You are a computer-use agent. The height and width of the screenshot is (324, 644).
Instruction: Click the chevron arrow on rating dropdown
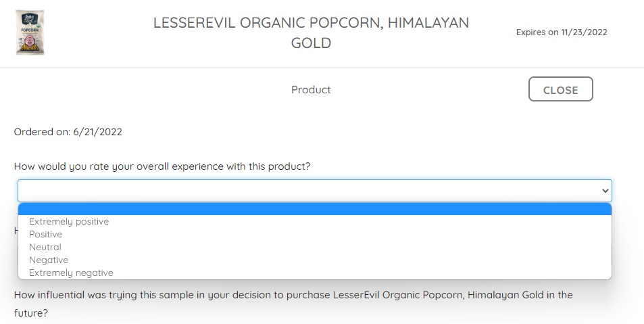(x=605, y=191)
